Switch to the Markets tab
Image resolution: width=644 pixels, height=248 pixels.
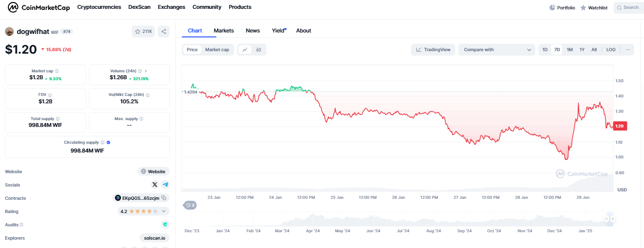[x=224, y=31]
